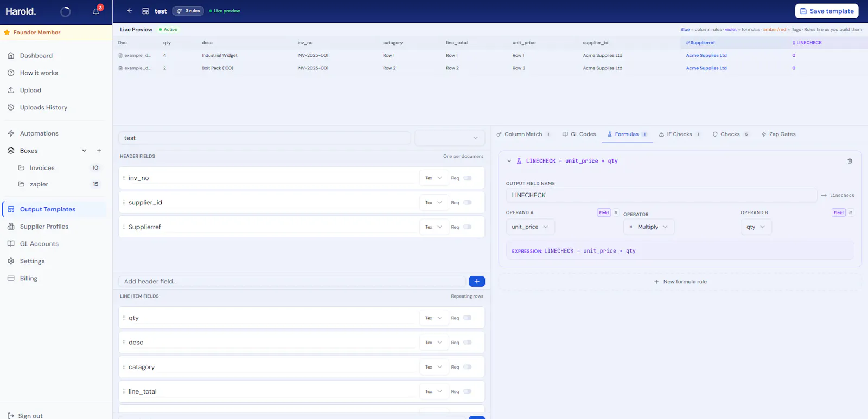The height and width of the screenshot is (419, 868).
Task: Click the Automations lightning icon
Action: click(x=11, y=133)
